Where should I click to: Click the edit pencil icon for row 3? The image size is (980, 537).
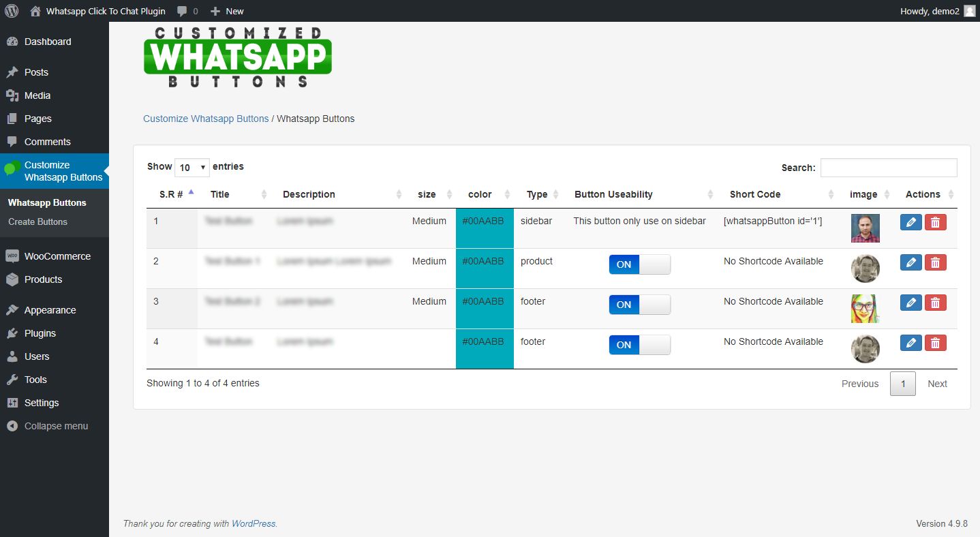click(x=910, y=303)
